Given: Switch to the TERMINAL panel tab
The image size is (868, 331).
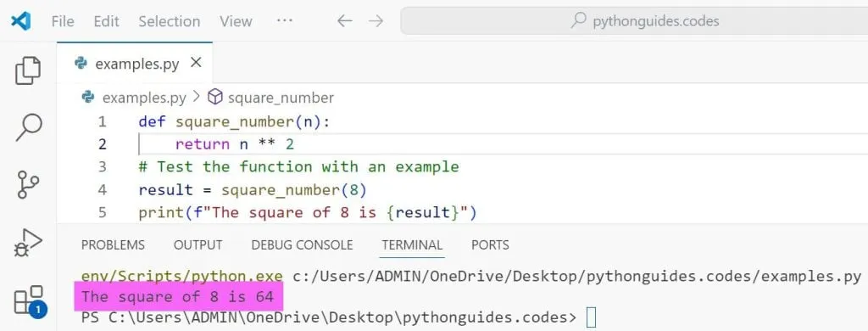Looking at the screenshot, I should (412, 244).
